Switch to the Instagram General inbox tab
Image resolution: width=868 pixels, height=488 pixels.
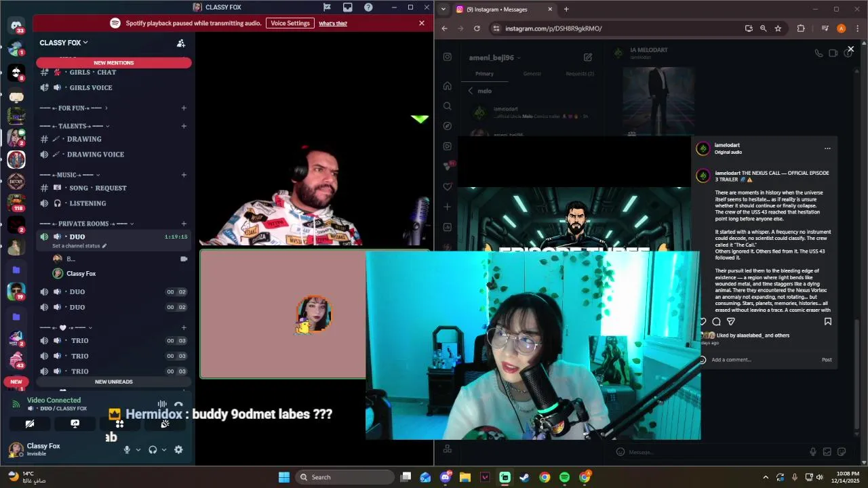coord(532,74)
